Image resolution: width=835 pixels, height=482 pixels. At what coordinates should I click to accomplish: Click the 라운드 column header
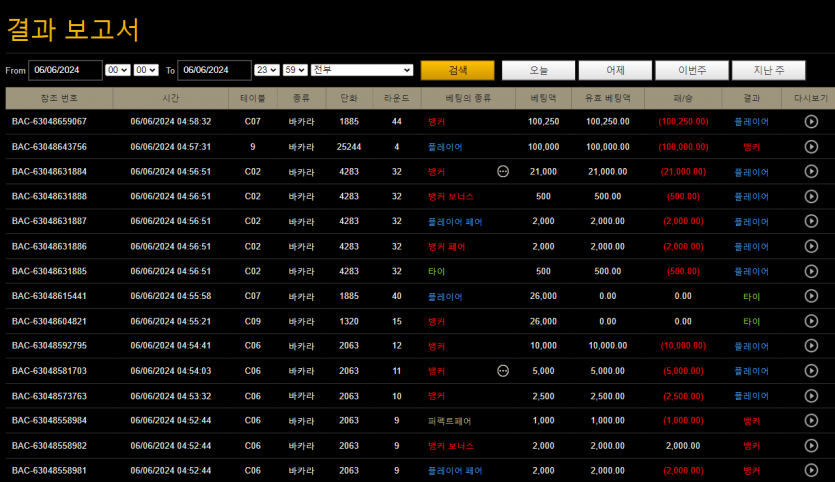point(397,98)
